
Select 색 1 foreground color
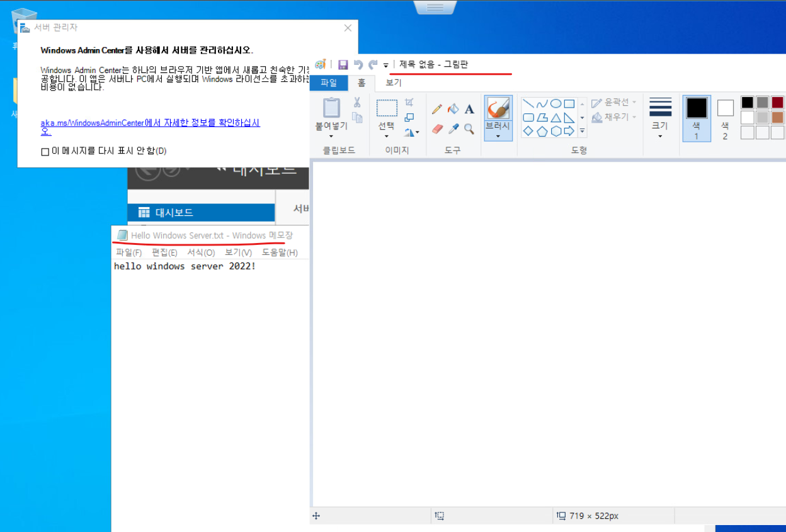pos(697,118)
